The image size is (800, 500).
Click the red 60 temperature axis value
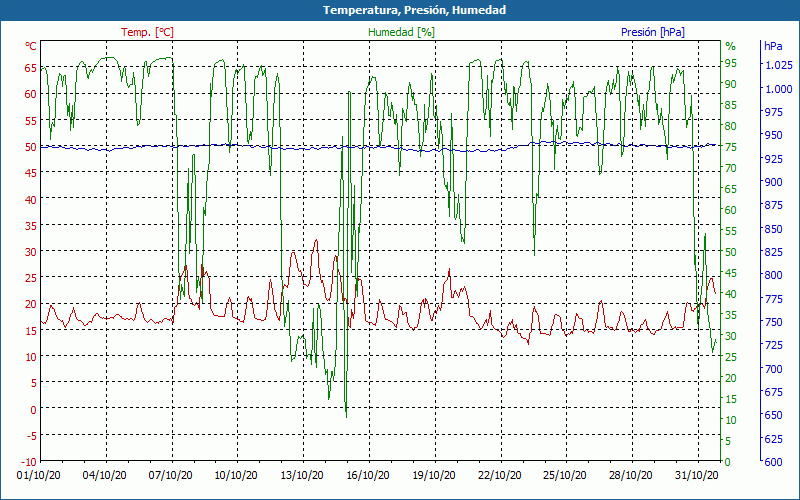point(31,94)
